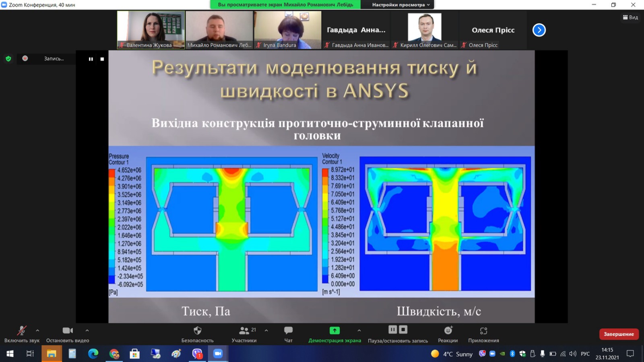Select Iryna Bandura video thumbnail

click(x=288, y=30)
